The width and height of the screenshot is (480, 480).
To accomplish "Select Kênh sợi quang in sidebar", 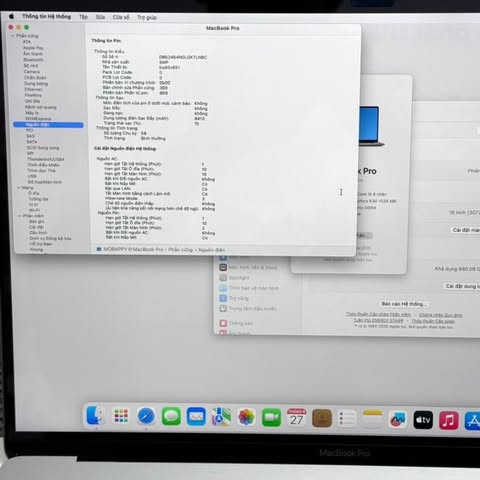I will pos(41,107).
